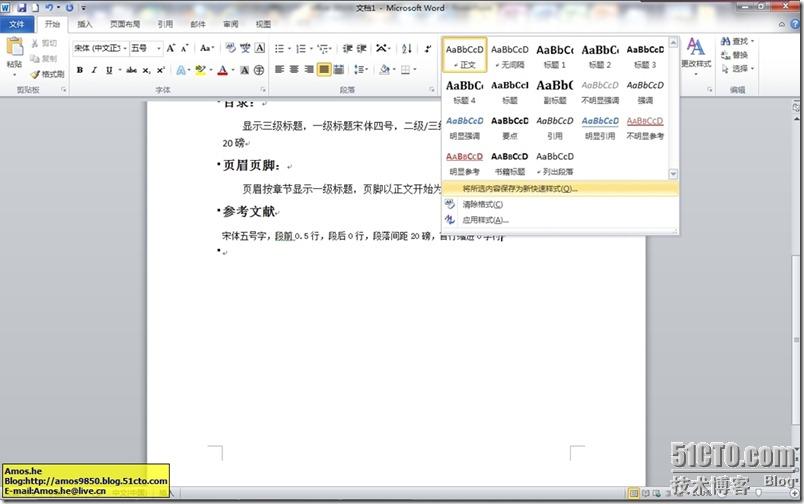Switch to the Review tab
The width and height of the screenshot is (804, 504).
(231, 24)
